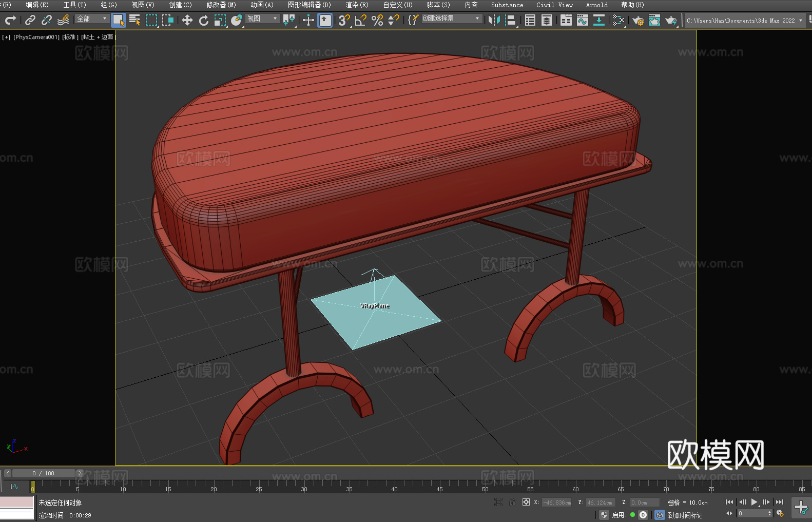
Task: Click Play Animation button
Action: [x=755, y=502]
